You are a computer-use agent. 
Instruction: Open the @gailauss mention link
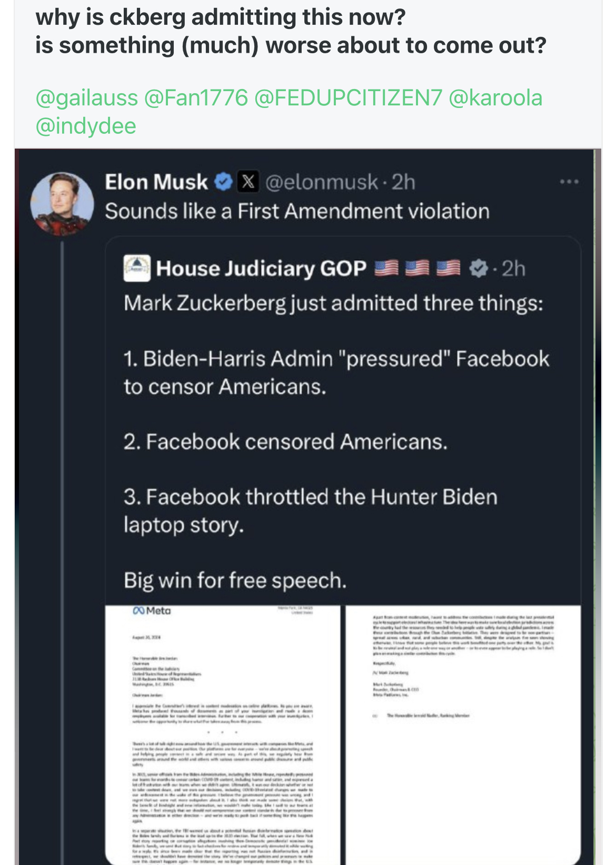(87, 98)
